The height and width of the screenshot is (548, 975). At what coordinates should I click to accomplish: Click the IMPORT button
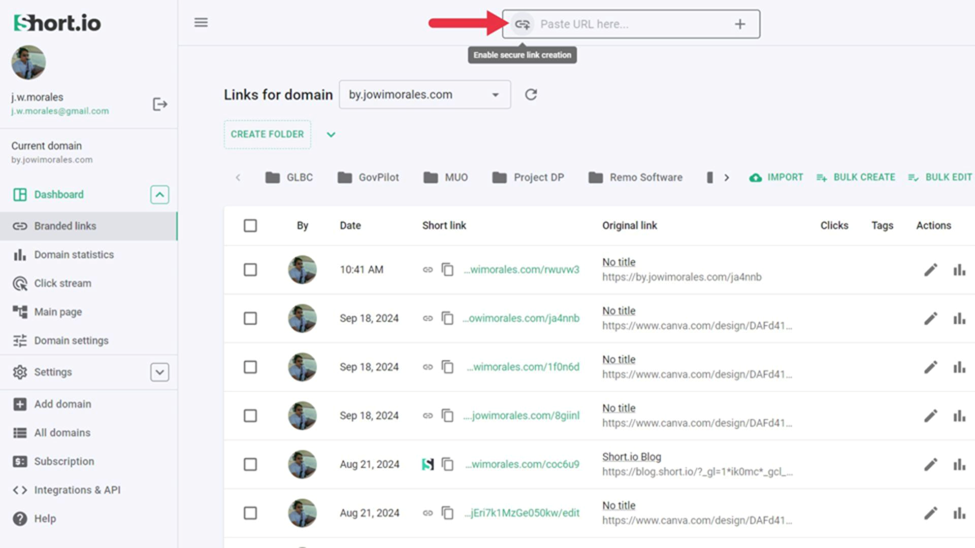point(776,177)
